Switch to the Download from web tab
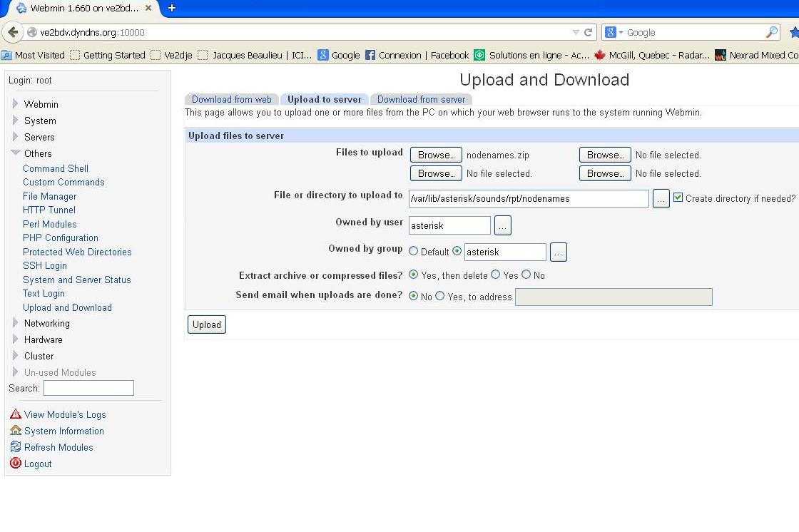Image resolution: width=799 pixels, height=532 pixels. (231, 99)
